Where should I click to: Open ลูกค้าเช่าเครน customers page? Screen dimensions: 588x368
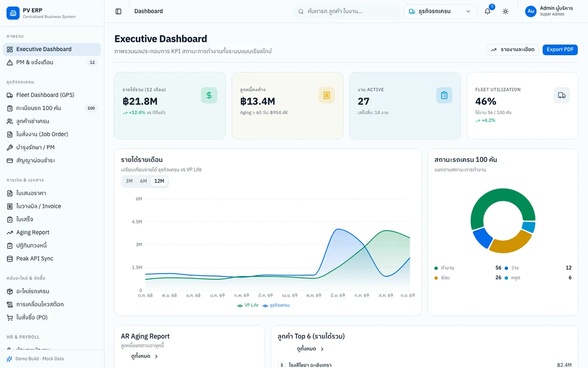click(52, 121)
